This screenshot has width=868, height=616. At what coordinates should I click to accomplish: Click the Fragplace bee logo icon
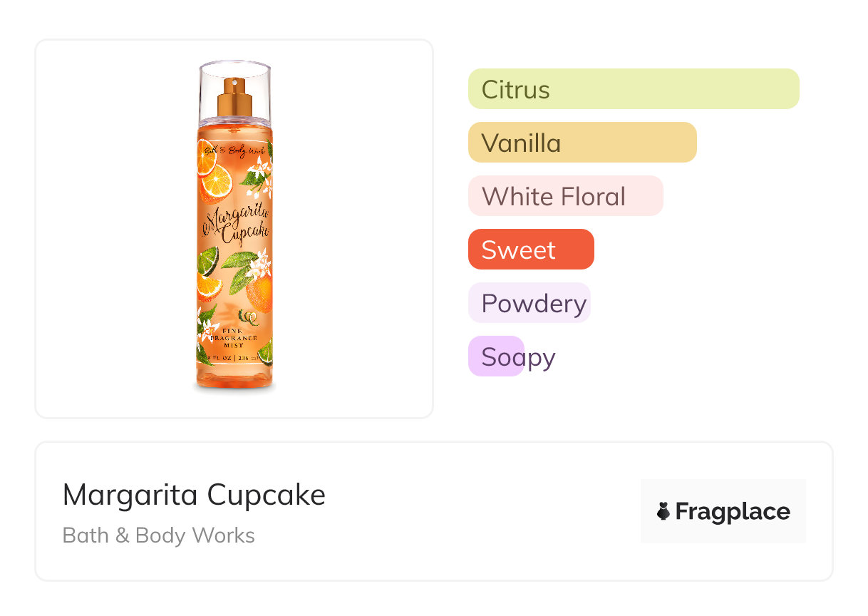pyautogui.click(x=663, y=511)
